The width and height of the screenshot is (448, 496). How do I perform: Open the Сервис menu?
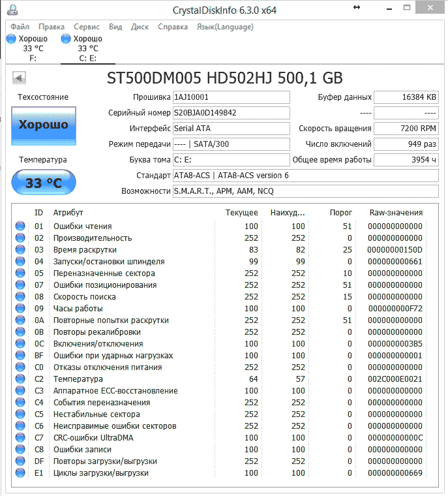point(86,27)
